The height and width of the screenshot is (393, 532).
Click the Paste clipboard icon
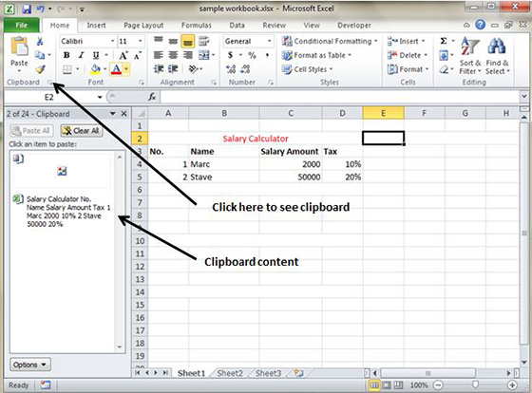click(19, 47)
